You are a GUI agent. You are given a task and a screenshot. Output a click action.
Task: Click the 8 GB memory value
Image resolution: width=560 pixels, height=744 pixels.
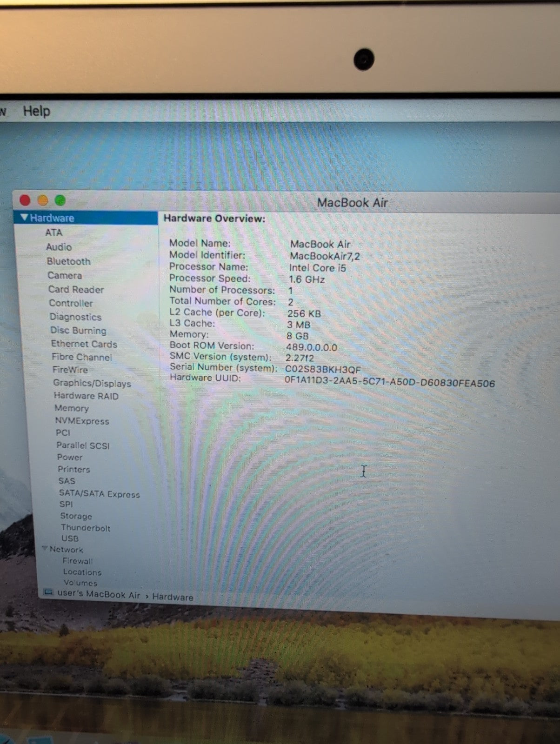[x=298, y=336]
